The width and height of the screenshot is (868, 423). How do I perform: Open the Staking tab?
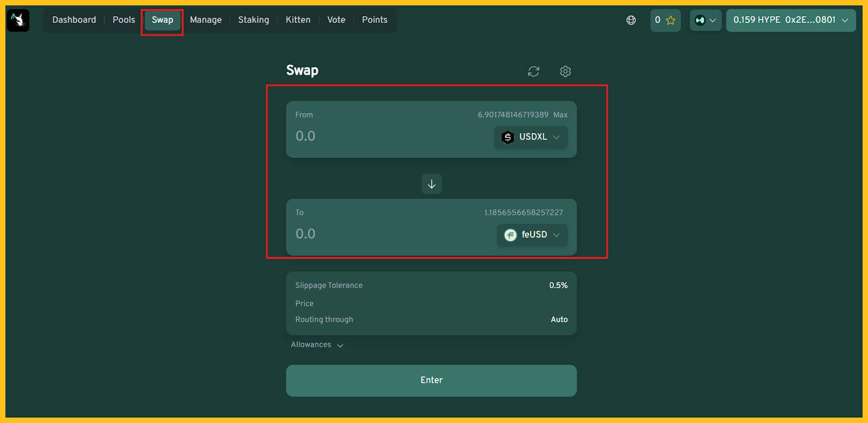coord(253,20)
